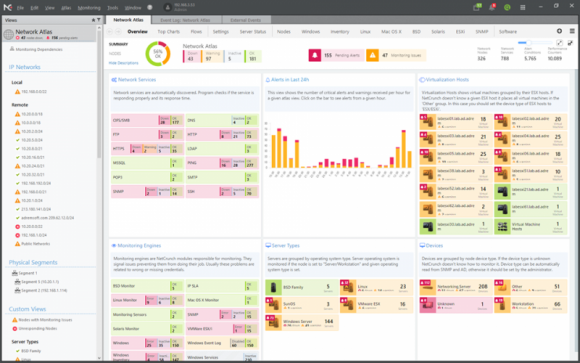Open the Window menu

click(133, 7)
